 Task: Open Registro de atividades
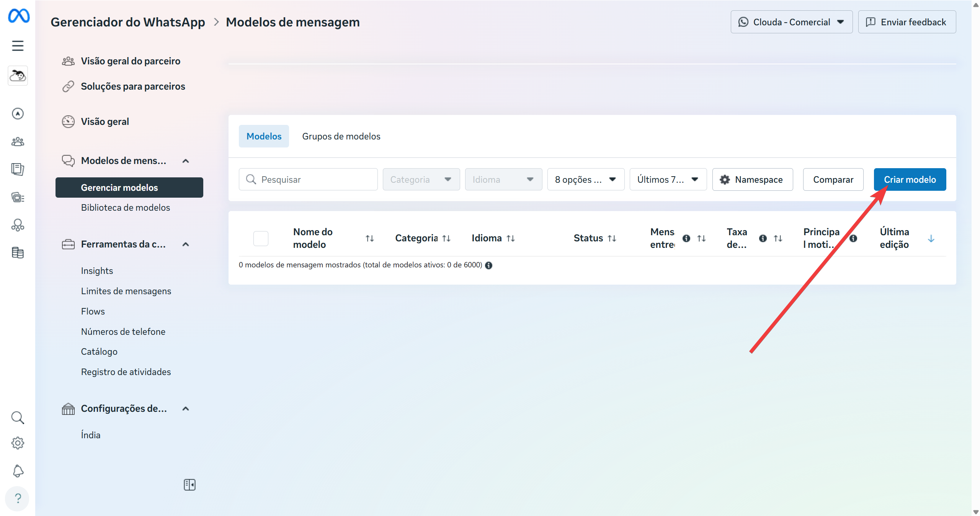pos(126,372)
